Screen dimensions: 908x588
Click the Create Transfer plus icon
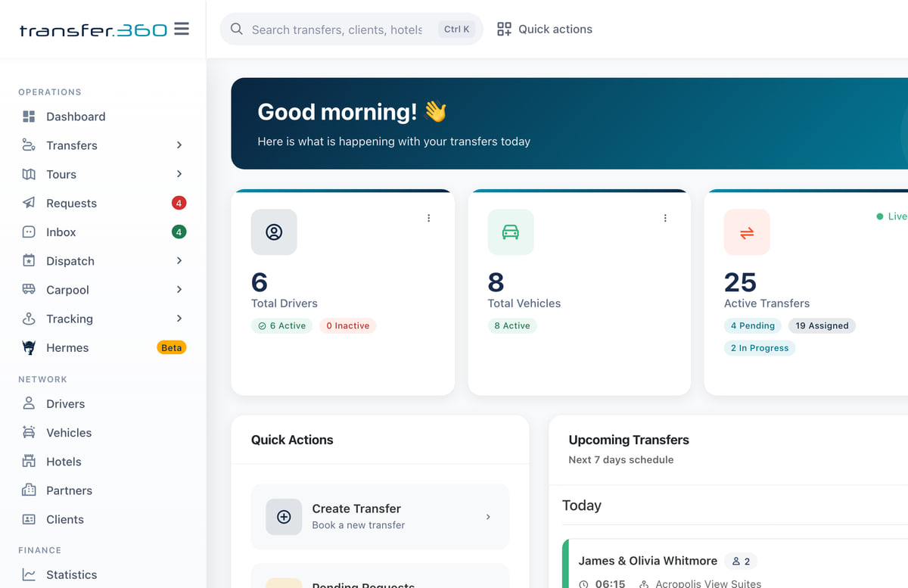pyautogui.click(x=284, y=517)
